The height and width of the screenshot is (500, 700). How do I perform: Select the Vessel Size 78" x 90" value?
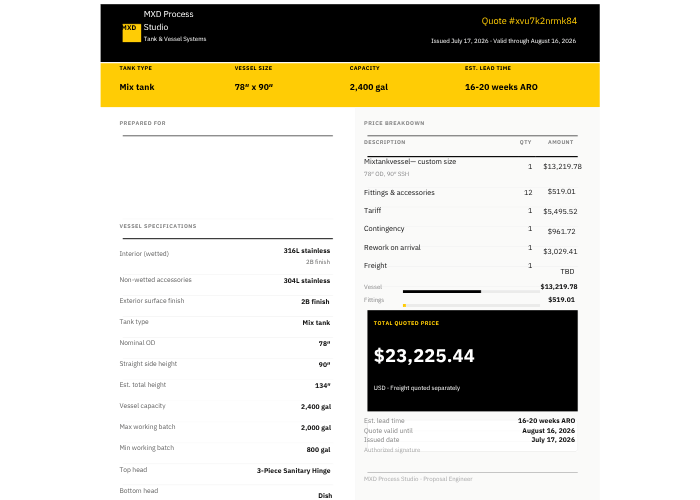click(254, 87)
